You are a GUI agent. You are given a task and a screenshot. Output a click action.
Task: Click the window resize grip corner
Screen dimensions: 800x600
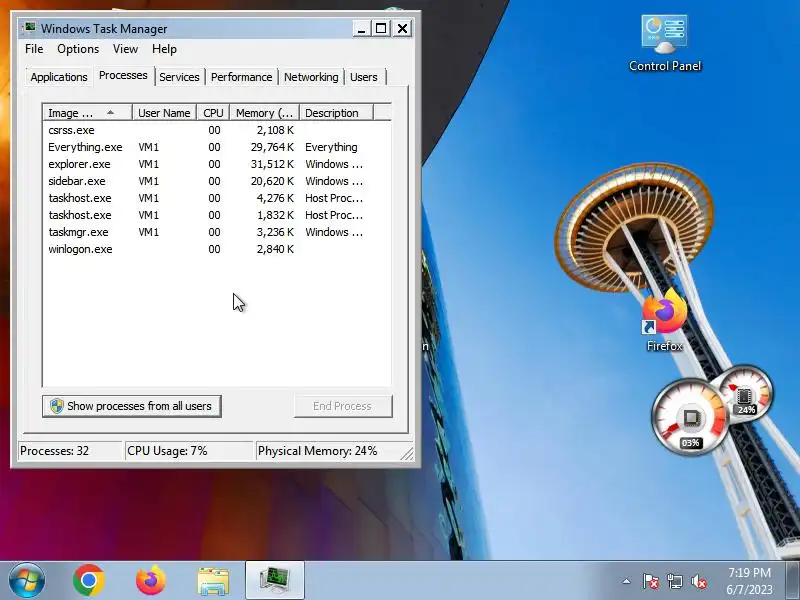(x=407, y=453)
